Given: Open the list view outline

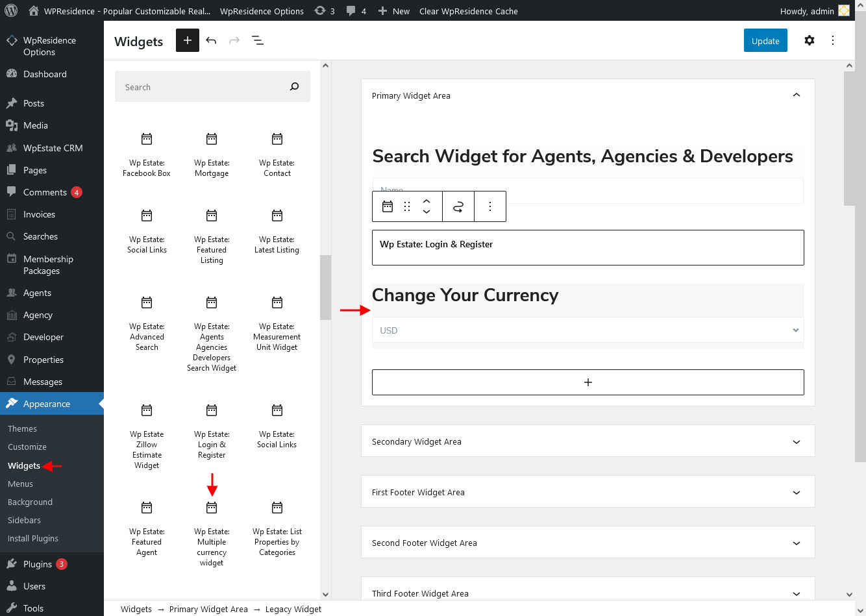Looking at the screenshot, I should click(258, 40).
